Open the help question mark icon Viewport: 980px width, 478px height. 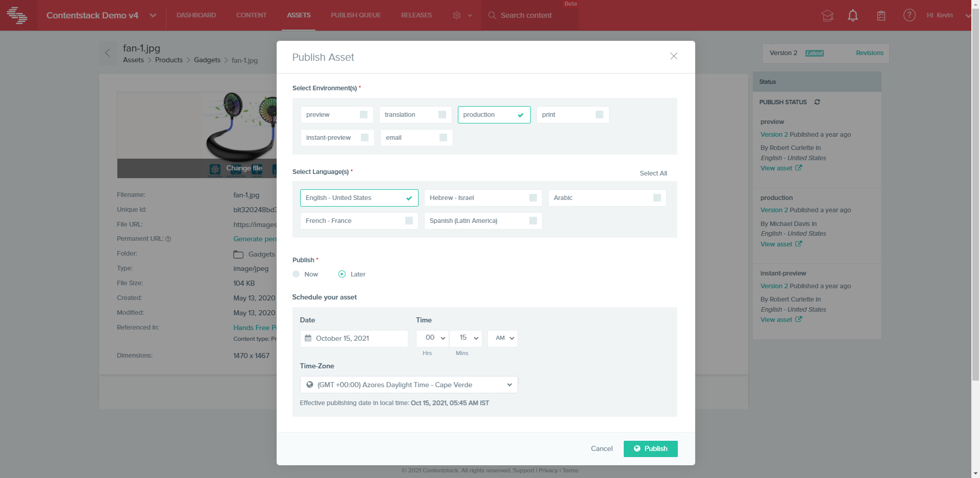909,15
